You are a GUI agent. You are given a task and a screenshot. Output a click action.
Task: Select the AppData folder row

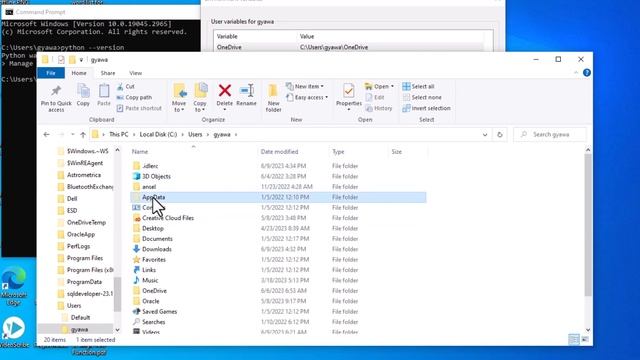tap(278, 197)
